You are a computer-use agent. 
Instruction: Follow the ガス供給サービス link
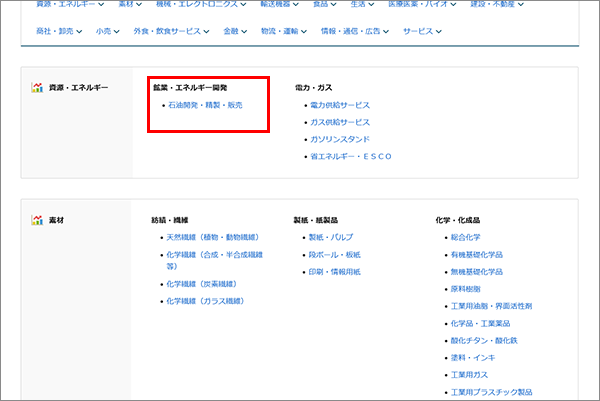pos(340,122)
